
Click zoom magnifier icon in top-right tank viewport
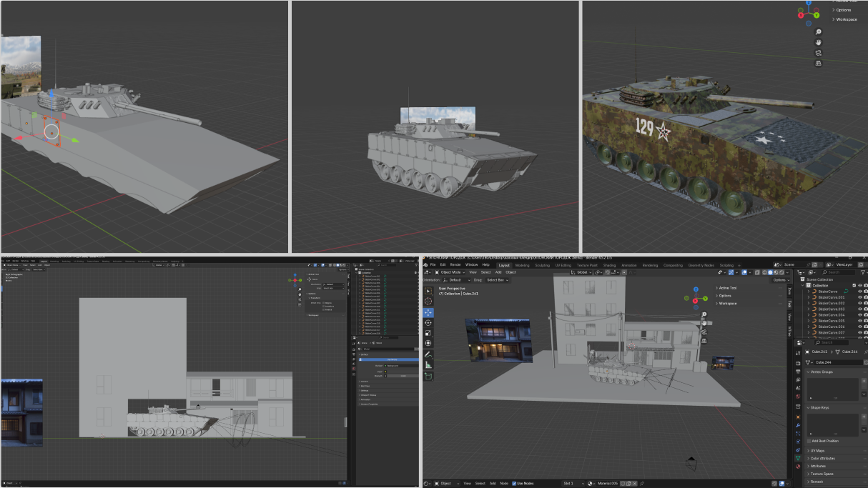pos(819,32)
